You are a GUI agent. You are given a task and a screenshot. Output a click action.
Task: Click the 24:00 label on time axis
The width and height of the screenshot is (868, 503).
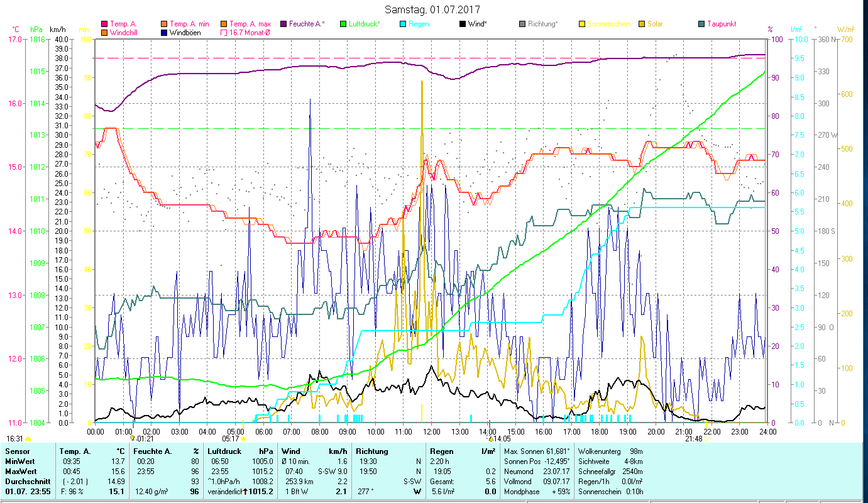(x=767, y=431)
